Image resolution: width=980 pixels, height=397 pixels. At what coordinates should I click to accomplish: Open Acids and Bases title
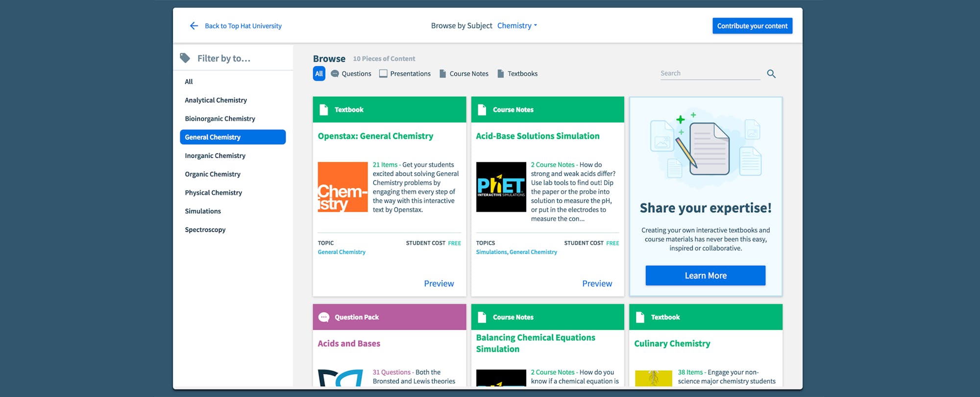click(x=349, y=344)
